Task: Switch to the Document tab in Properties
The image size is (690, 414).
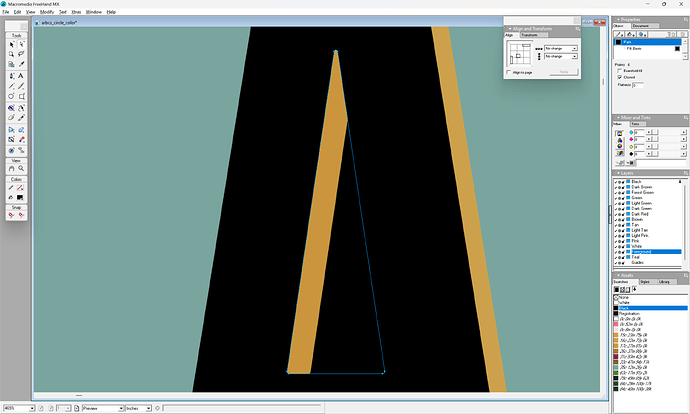Action: (x=641, y=25)
